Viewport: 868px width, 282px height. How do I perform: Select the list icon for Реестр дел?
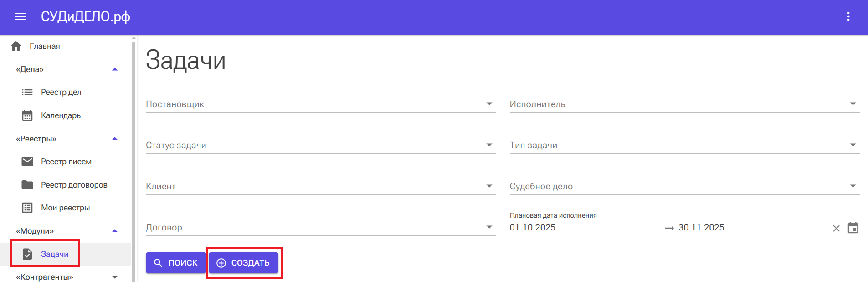tap(27, 92)
